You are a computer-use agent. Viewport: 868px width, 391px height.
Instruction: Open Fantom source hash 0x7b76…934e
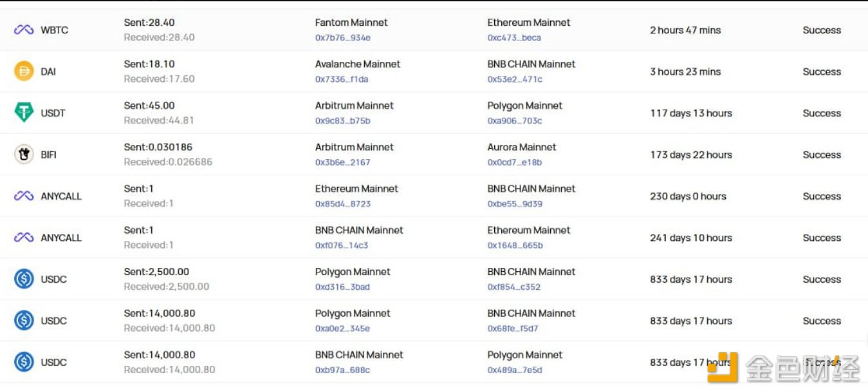(x=342, y=37)
